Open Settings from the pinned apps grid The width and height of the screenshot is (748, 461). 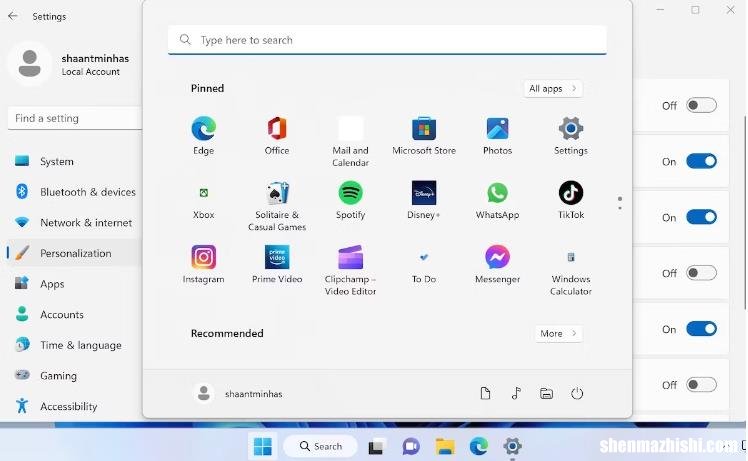571,136
